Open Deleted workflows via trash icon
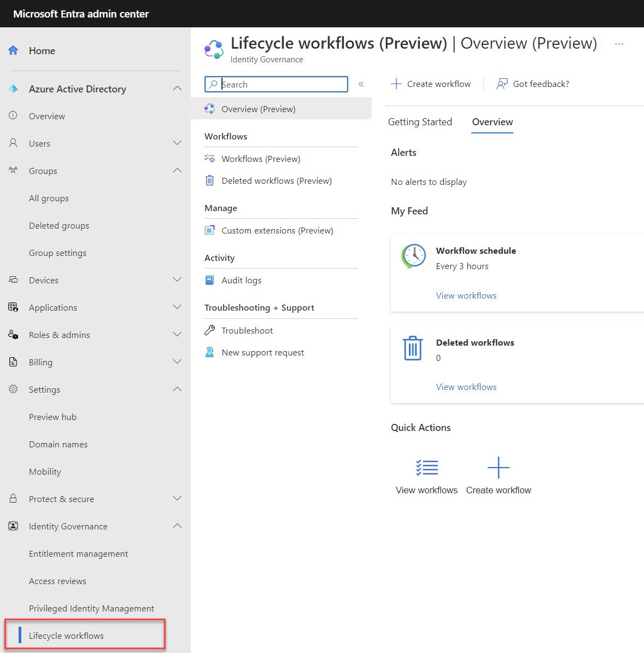Screen dimensions: 644x653 209,180
